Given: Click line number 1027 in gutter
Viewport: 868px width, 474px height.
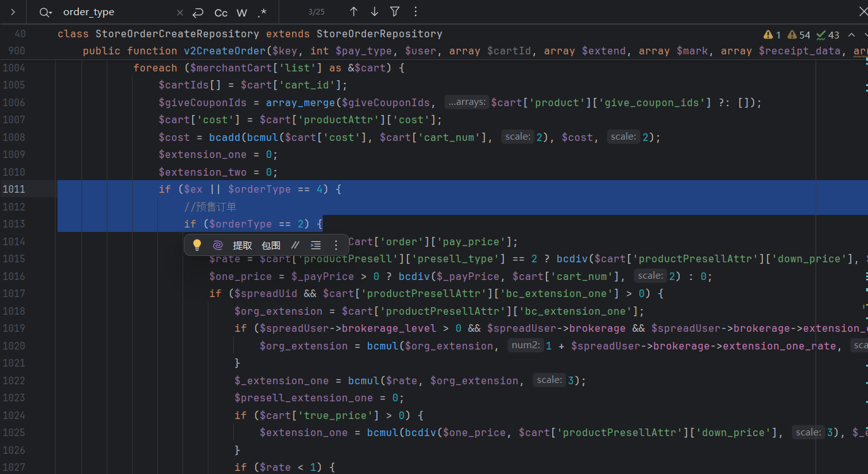Looking at the screenshot, I should 14,467.
